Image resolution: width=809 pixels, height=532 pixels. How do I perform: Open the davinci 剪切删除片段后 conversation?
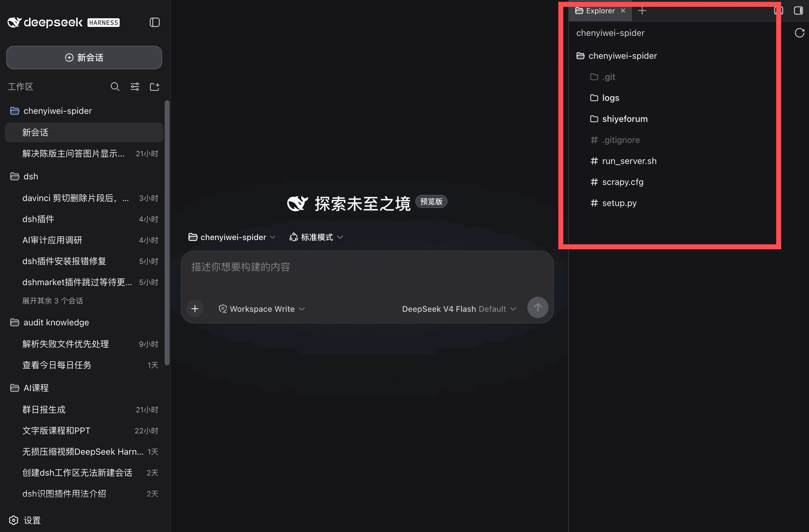[x=84, y=198]
